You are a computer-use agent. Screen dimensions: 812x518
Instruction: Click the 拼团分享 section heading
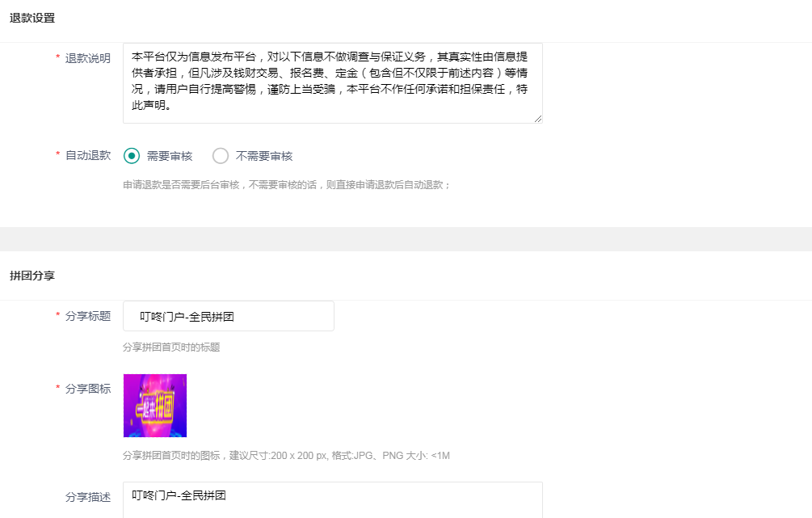(x=32, y=276)
